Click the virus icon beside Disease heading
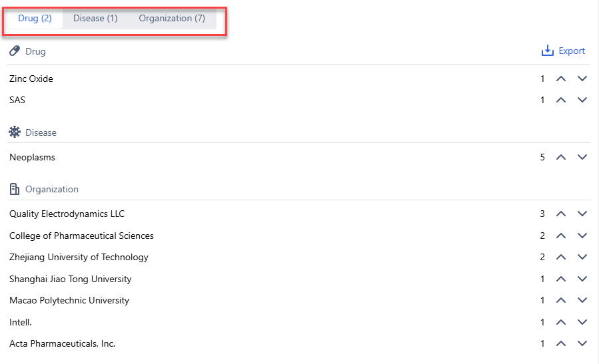599x364 pixels. pyautogui.click(x=15, y=132)
